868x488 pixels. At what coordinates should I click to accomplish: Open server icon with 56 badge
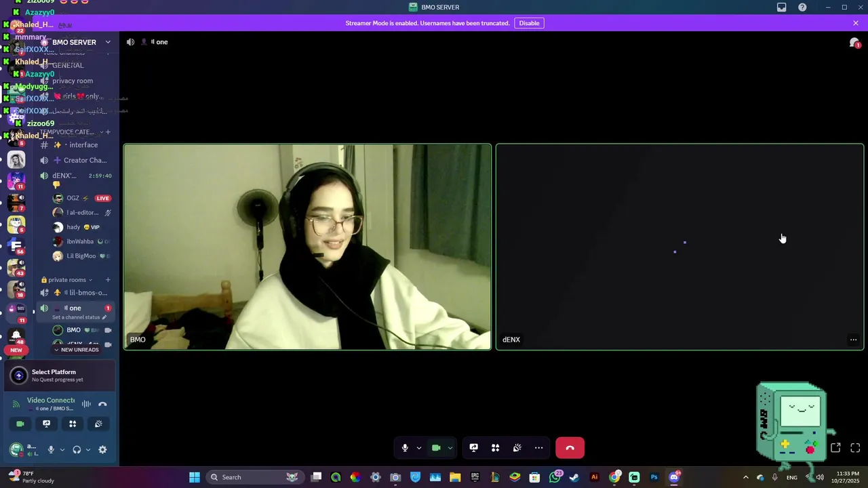[x=16, y=245]
